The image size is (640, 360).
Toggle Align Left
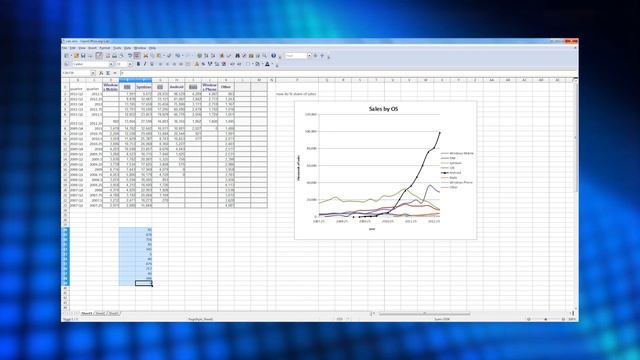point(160,64)
